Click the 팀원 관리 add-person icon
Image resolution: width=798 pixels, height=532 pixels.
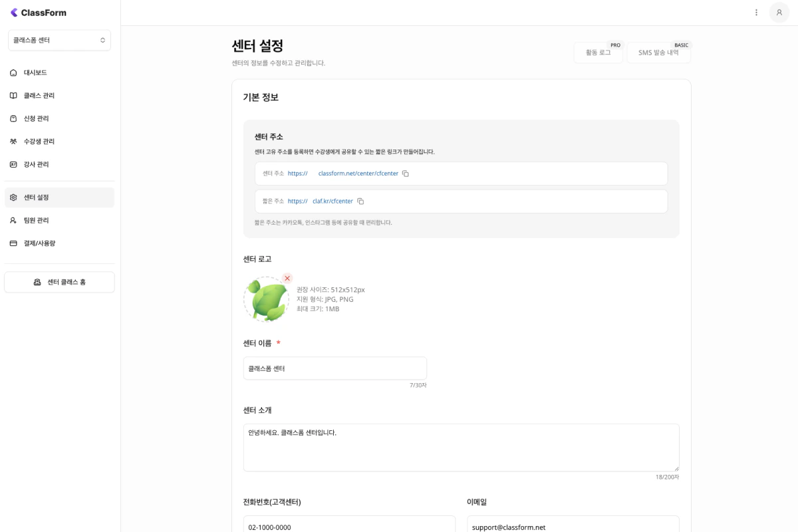coord(13,220)
